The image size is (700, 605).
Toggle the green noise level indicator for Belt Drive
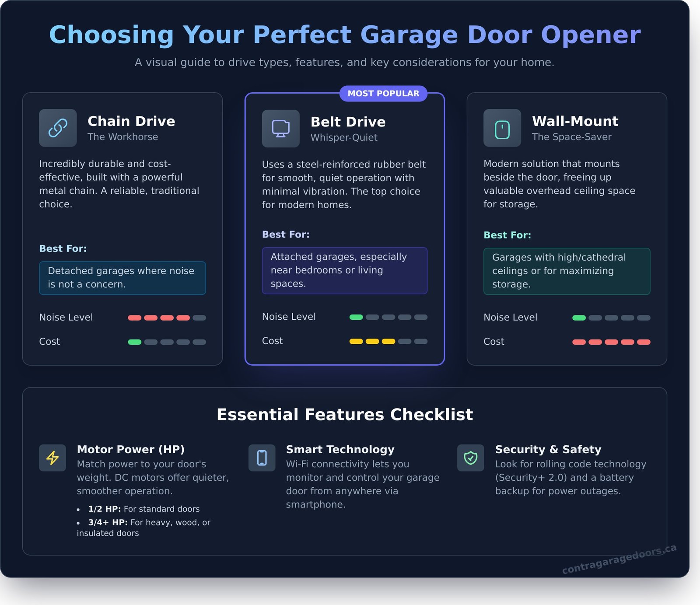click(x=356, y=316)
